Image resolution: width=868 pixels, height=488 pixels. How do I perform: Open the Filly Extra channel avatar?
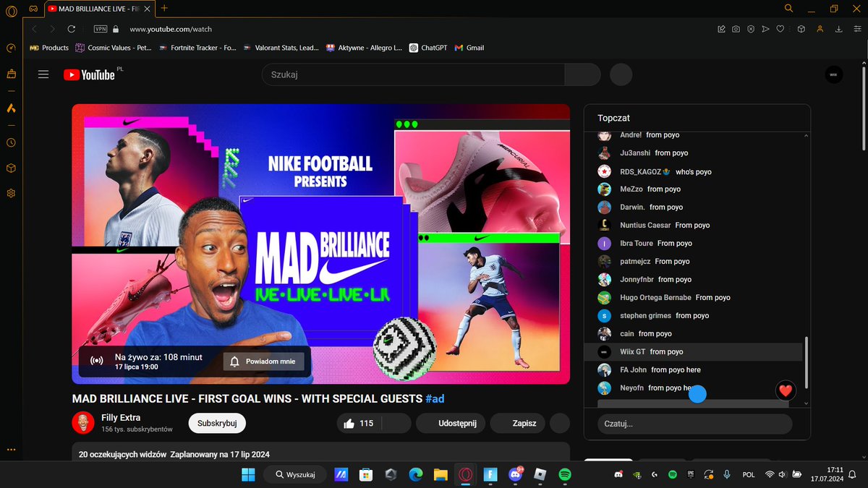(83, 423)
